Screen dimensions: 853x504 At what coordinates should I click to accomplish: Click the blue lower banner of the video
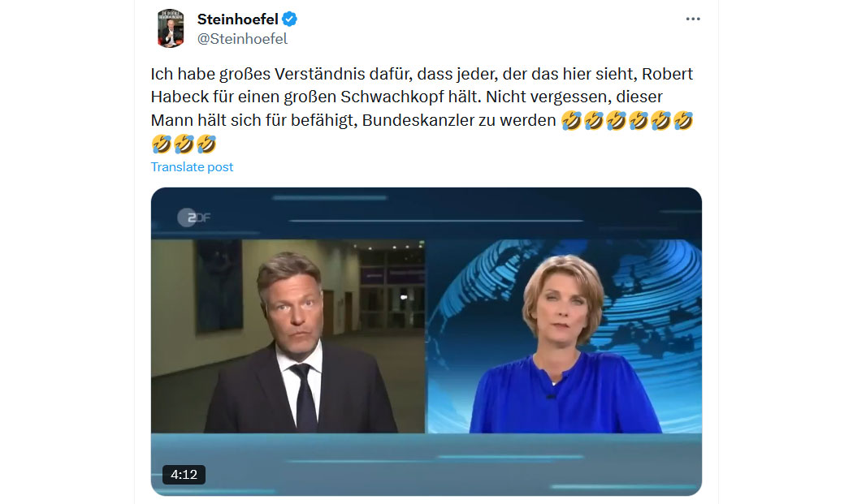(x=426, y=463)
